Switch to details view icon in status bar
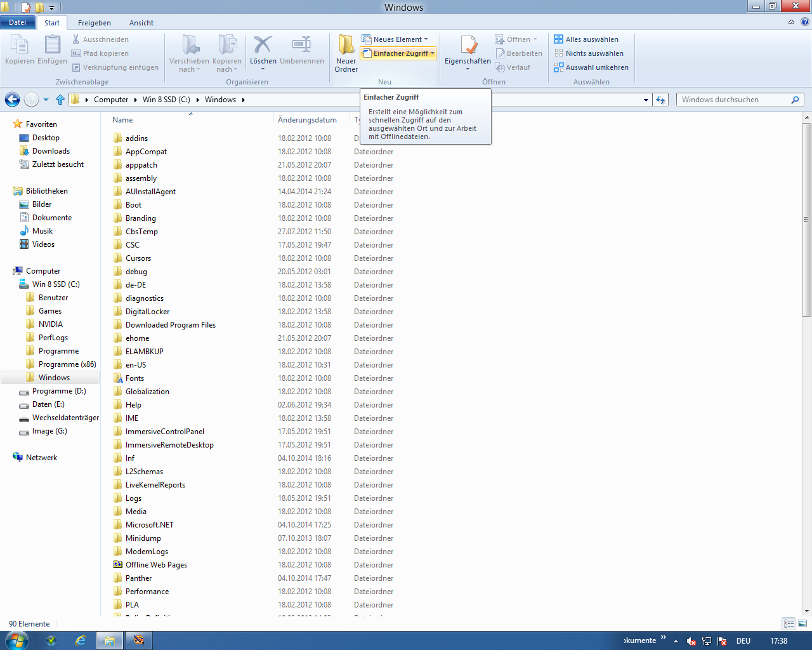812x650 pixels. (x=789, y=624)
